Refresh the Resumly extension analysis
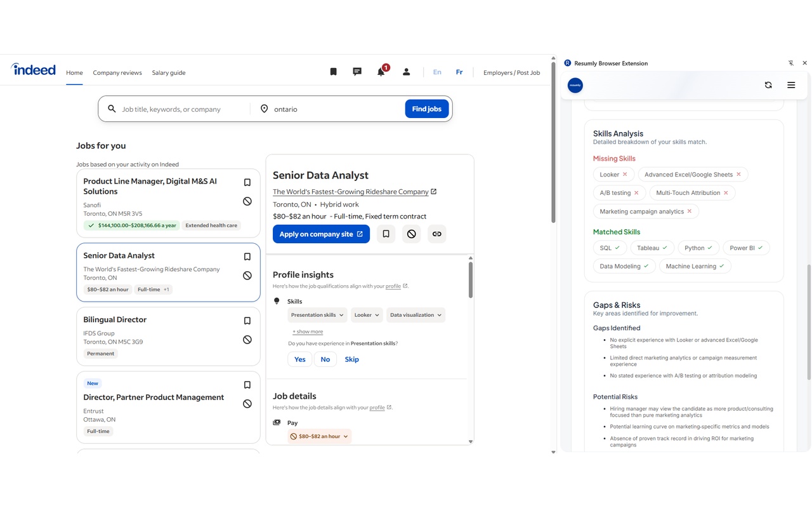812x508 pixels. [768, 84]
